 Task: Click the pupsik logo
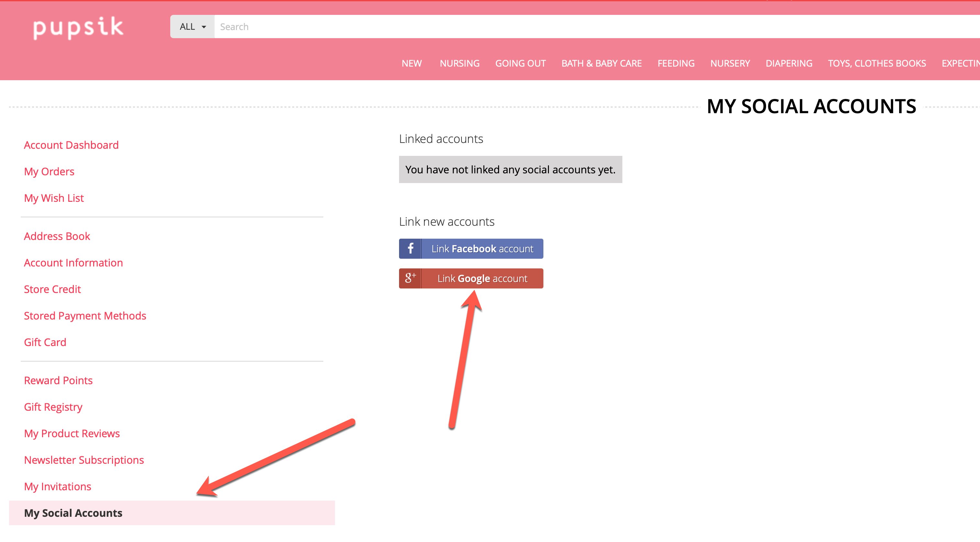click(x=78, y=27)
